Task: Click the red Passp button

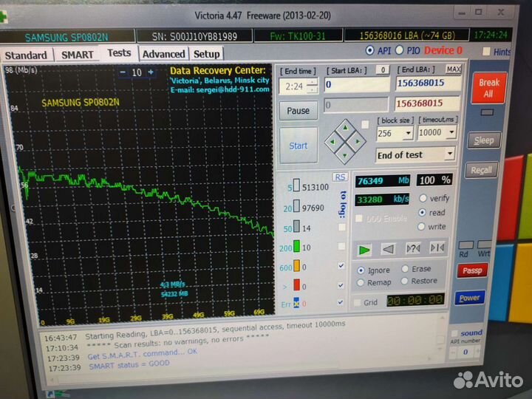Action: 472,270
